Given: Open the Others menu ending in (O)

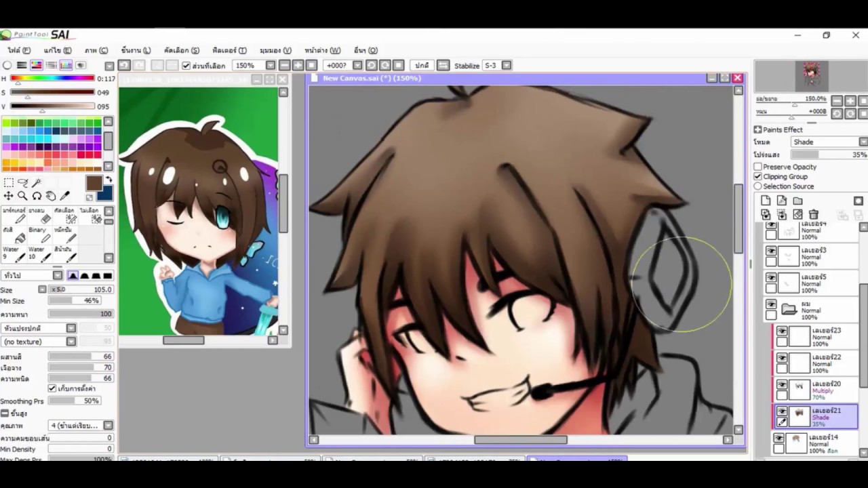Looking at the screenshot, I should (366, 50).
